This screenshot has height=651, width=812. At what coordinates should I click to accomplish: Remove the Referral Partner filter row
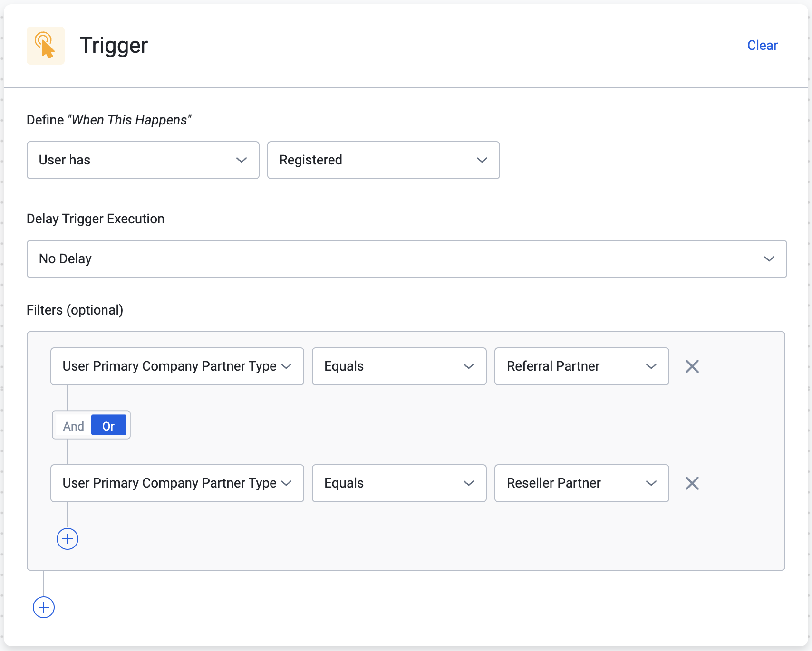(x=692, y=366)
